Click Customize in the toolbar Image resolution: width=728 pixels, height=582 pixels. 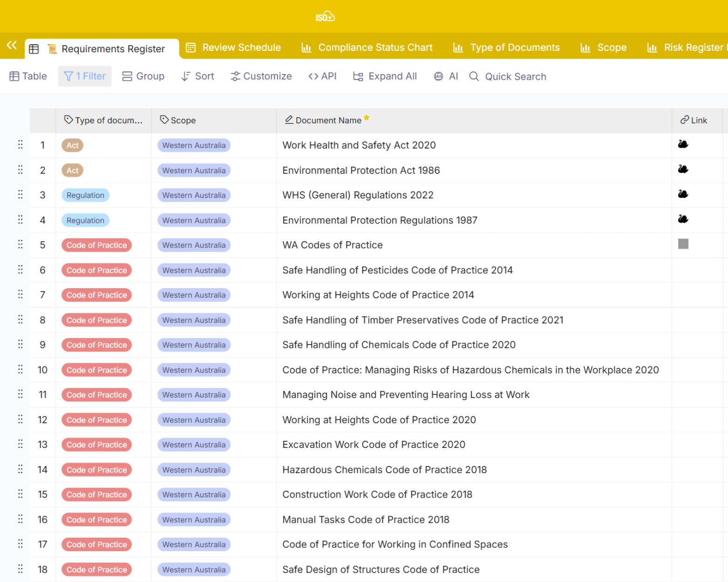[261, 76]
